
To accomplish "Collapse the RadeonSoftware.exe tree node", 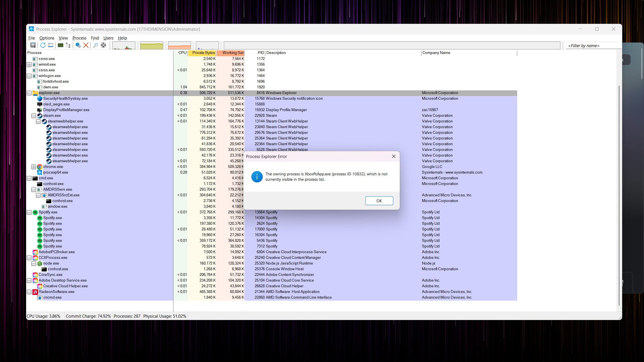I will (29, 292).
